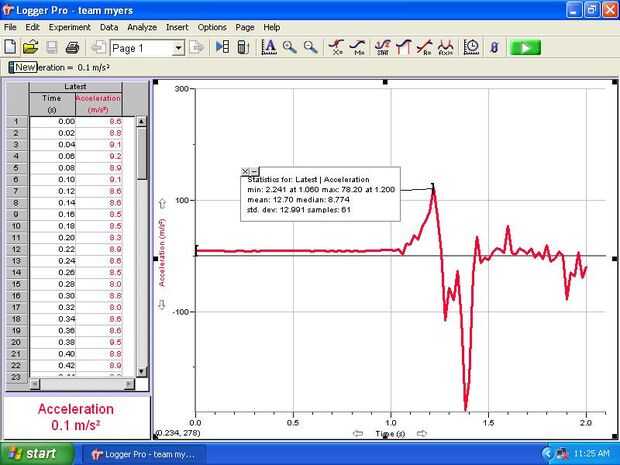Click the statistics box title text
Viewport: 620px width, 465px height.
click(x=308, y=180)
